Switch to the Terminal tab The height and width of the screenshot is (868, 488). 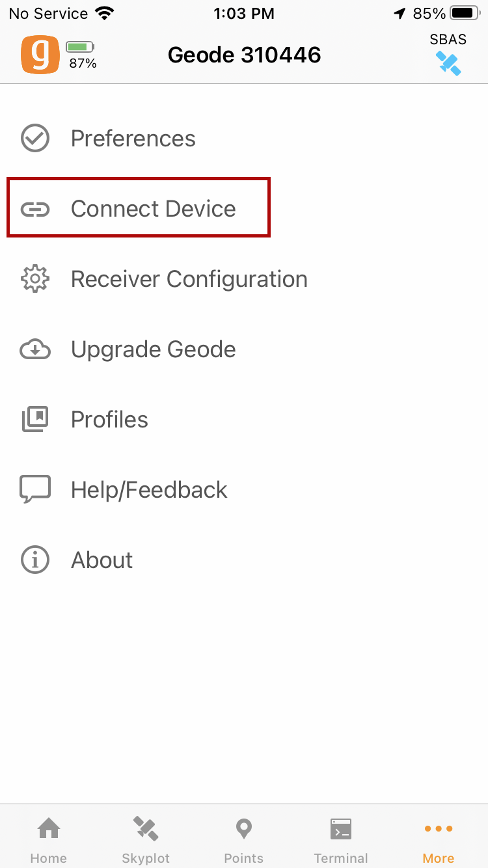(x=341, y=839)
